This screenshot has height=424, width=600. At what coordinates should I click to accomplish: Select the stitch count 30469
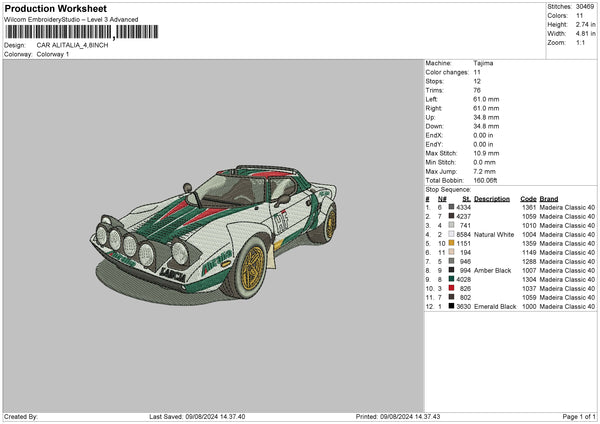coord(585,7)
